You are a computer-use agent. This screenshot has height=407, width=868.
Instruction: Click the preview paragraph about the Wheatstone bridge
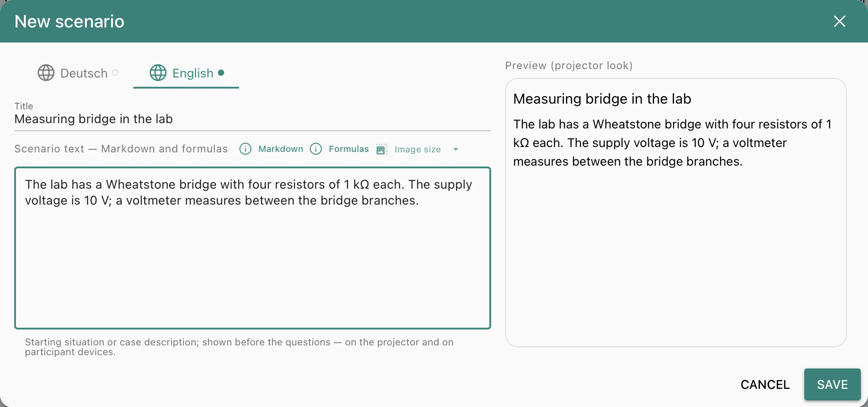672,143
